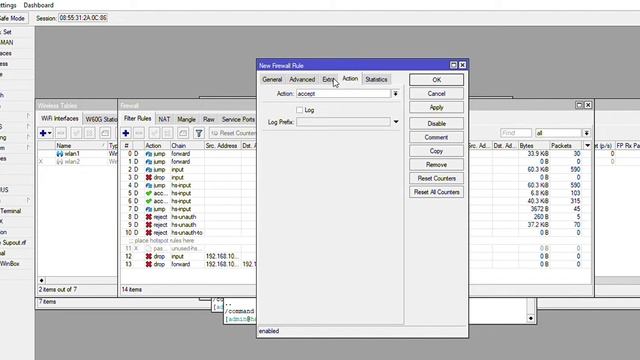This screenshot has width=640, height=360.
Task: Click enable checkmark icon in Firewall toolbar
Action: point(154,133)
